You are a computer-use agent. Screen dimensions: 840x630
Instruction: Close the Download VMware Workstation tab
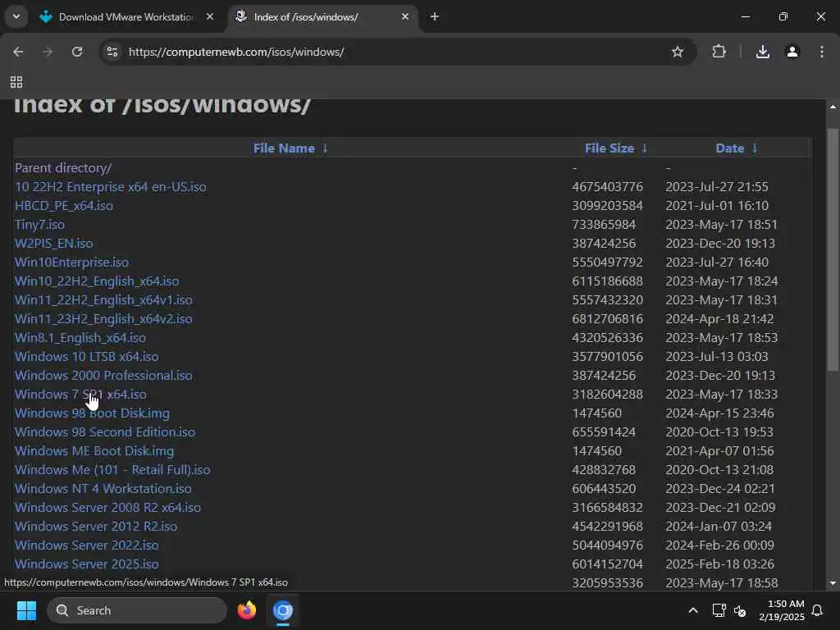tap(210, 17)
